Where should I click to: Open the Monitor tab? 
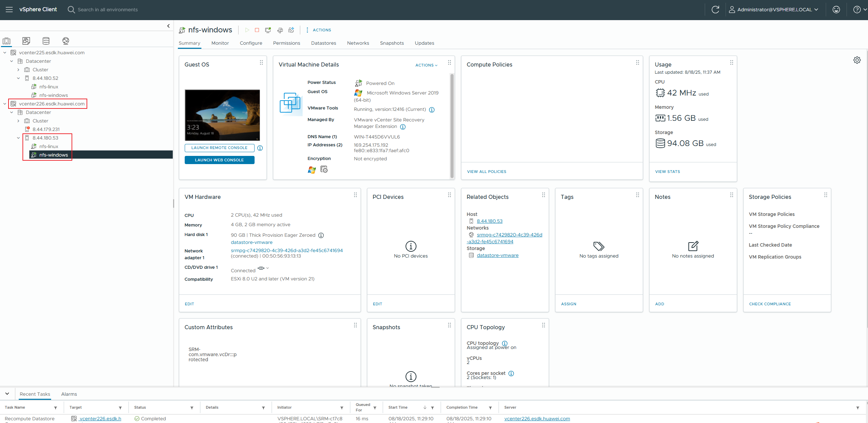[x=220, y=43]
